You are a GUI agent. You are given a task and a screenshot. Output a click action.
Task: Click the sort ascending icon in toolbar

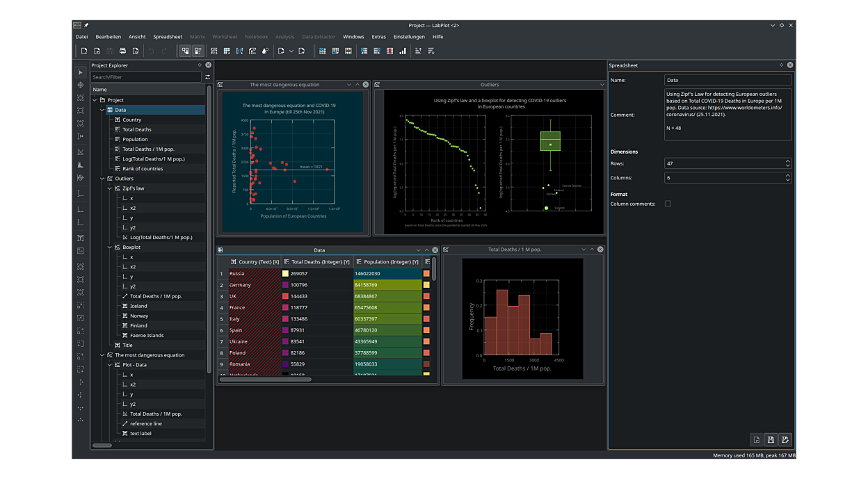(x=418, y=51)
